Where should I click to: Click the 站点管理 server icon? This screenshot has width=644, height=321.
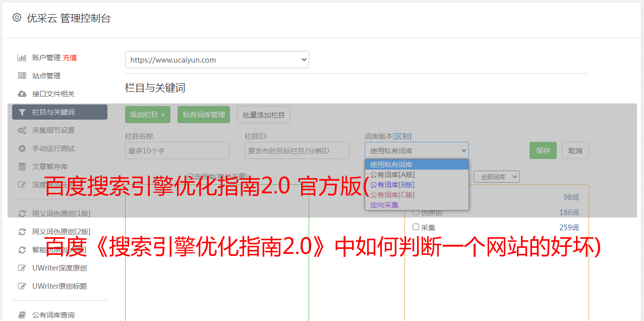22,76
